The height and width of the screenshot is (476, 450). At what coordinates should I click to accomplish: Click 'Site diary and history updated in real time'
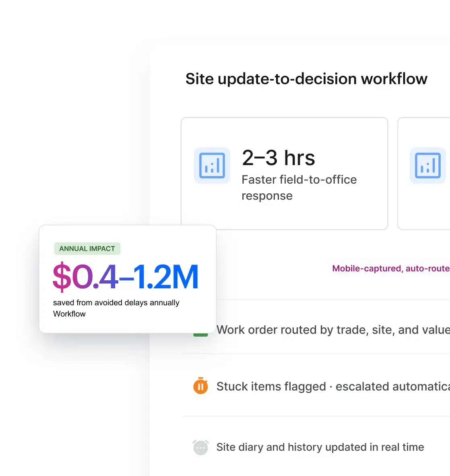pyautogui.click(x=320, y=447)
